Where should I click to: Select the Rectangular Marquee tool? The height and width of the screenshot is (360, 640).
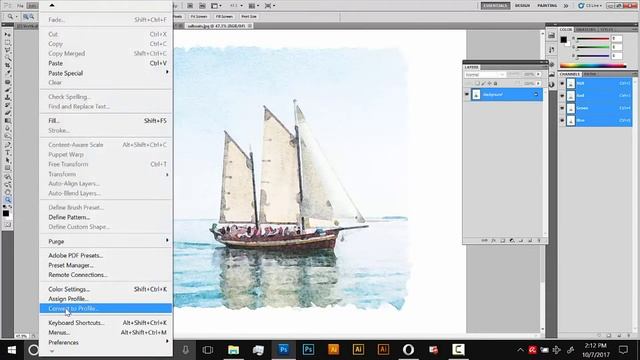(7, 42)
